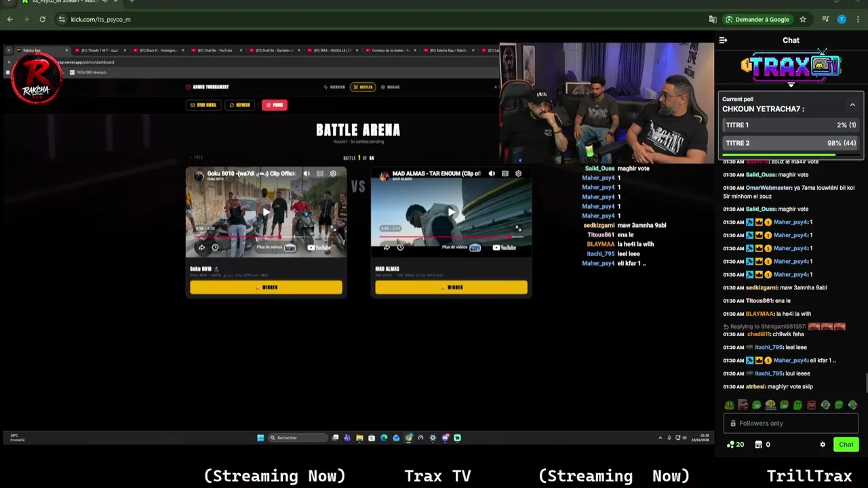The height and width of the screenshot is (488, 868).
Task: Open settings gear on MAD ALMAS video
Action: click(x=518, y=174)
